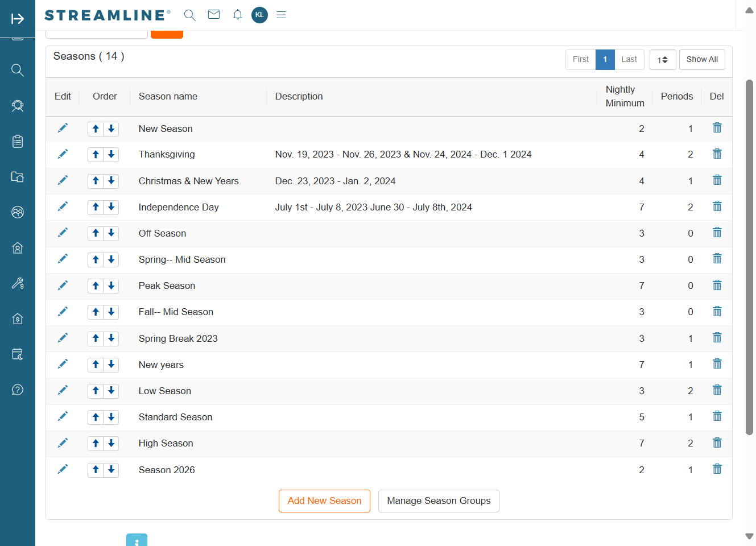The height and width of the screenshot is (546, 756).
Task: Open the blue info icon at the bottom
Action: coord(137,540)
